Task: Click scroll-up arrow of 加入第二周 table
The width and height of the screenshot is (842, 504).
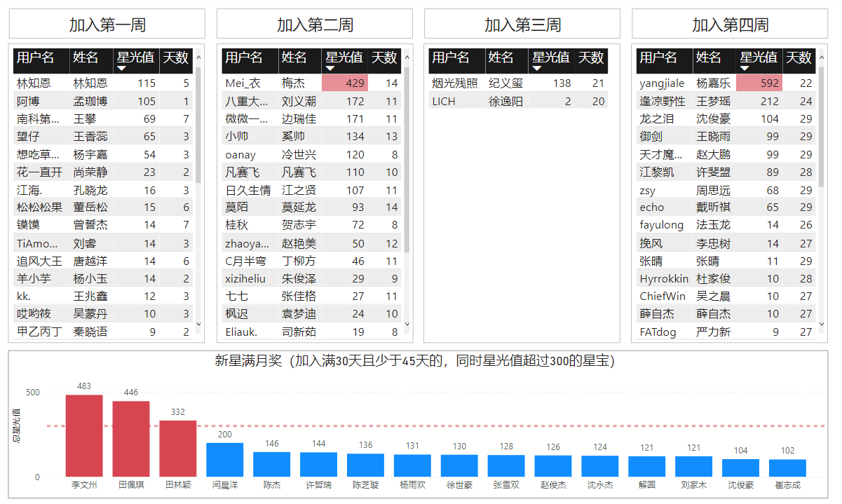Action: click(x=407, y=57)
